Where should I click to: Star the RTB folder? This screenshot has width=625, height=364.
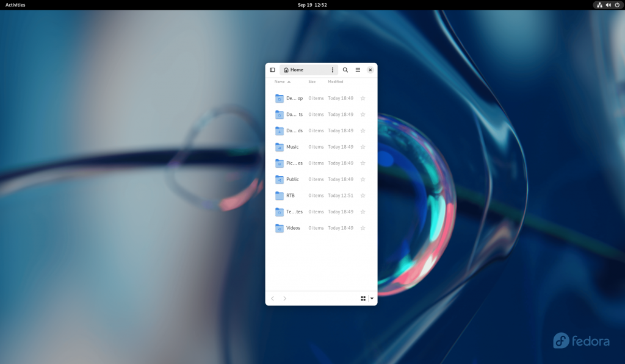(363, 195)
